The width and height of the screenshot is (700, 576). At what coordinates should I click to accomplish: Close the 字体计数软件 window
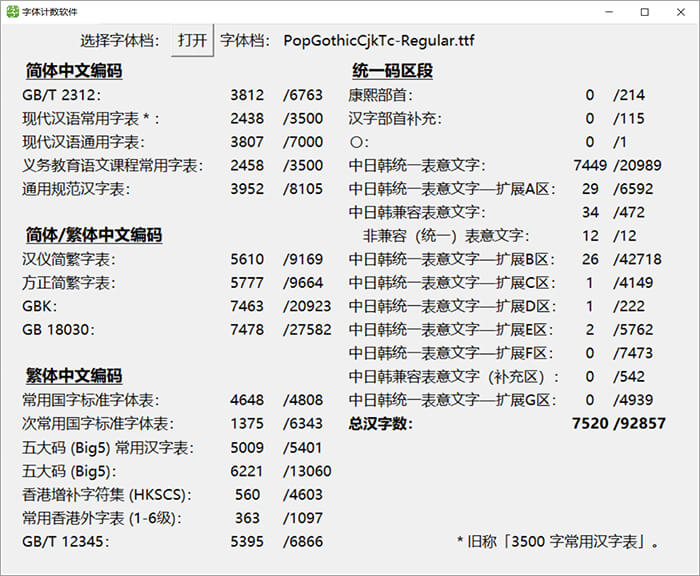point(680,12)
